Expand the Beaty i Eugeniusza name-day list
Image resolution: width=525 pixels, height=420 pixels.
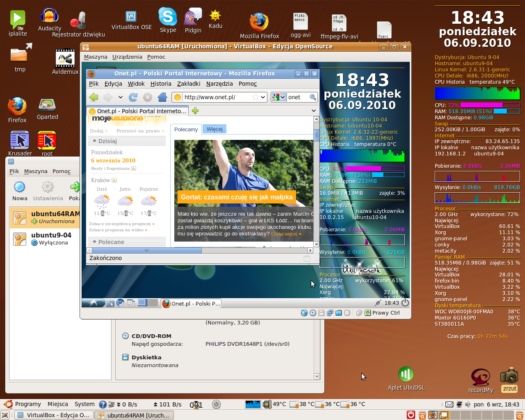[x=133, y=168]
